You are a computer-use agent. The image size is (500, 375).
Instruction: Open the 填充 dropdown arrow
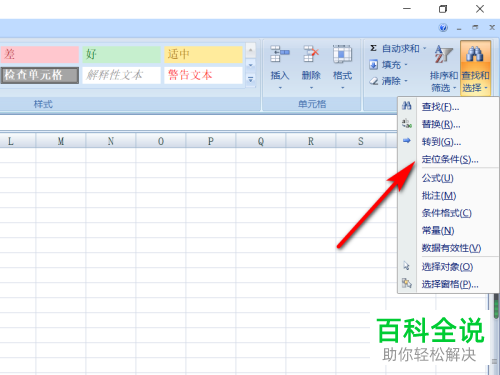tap(406, 65)
